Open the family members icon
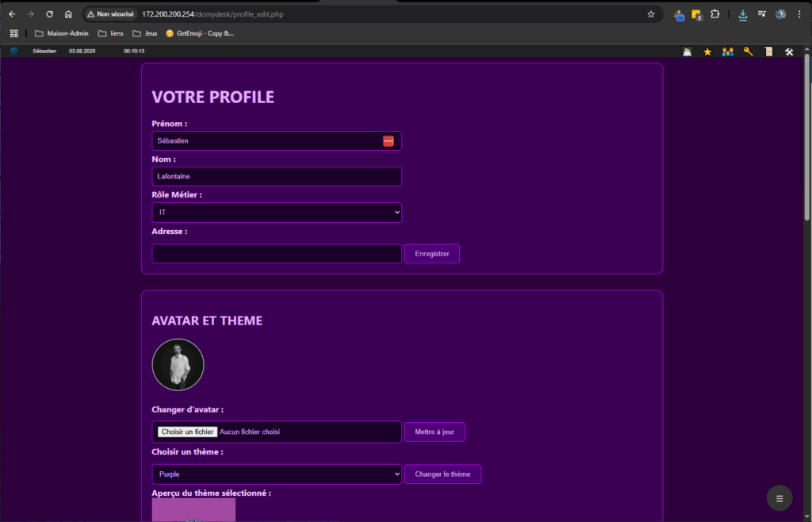This screenshot has height=522, width=812. (728, 52)
